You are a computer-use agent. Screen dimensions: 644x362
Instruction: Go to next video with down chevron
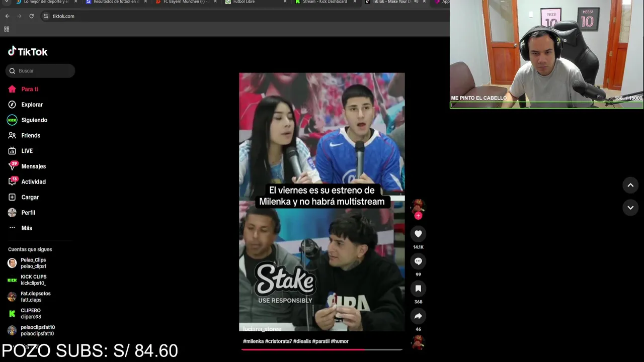630,208
